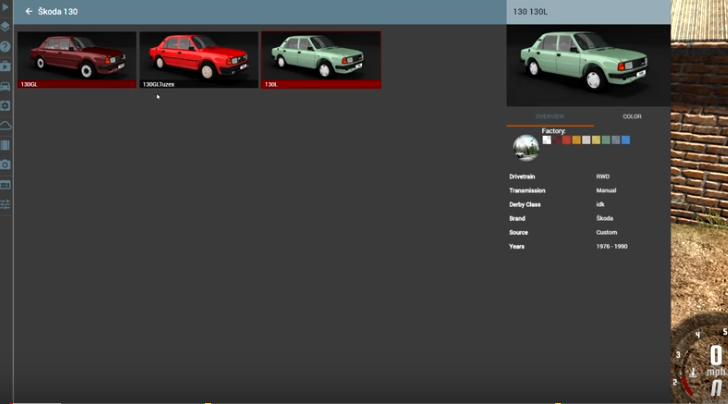Pick the orange factory color swatch

(x=576, y=140)
